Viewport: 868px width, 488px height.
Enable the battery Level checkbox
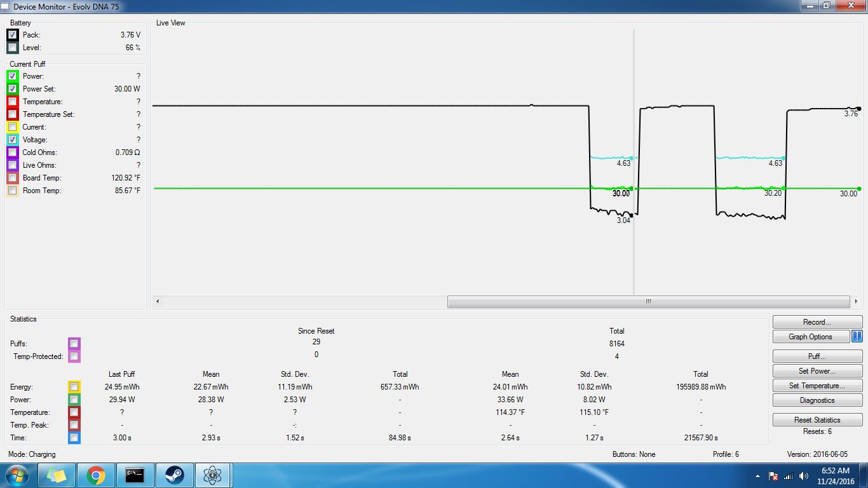click(13, 48)
